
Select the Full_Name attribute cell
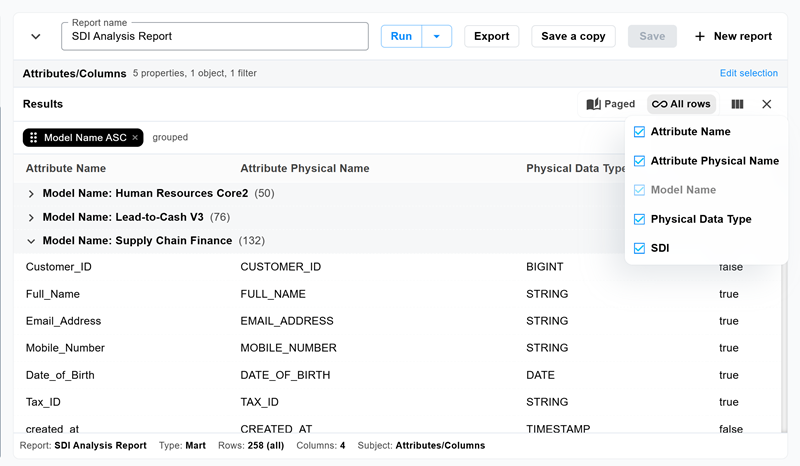click(53, 294)
